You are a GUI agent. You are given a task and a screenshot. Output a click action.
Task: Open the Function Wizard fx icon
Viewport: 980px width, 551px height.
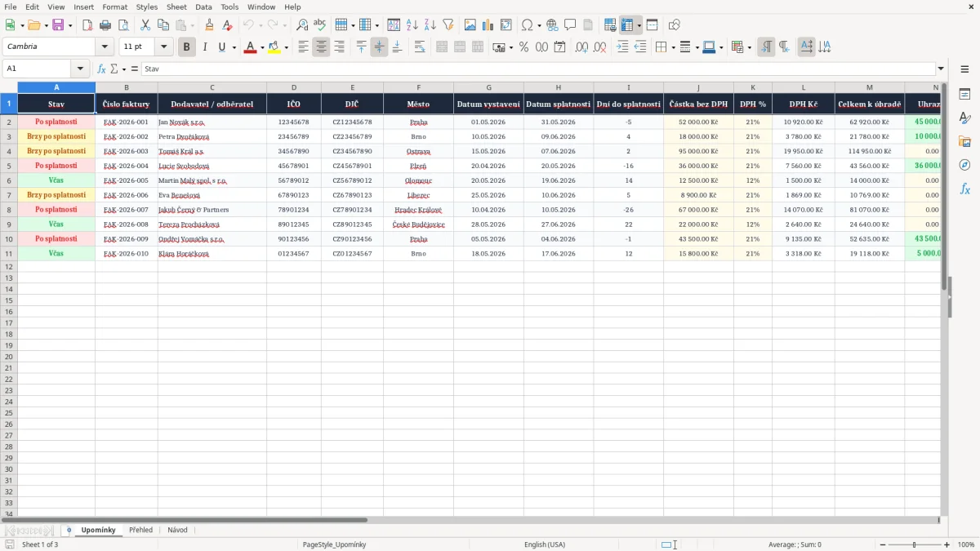click(x=101, y=69)
